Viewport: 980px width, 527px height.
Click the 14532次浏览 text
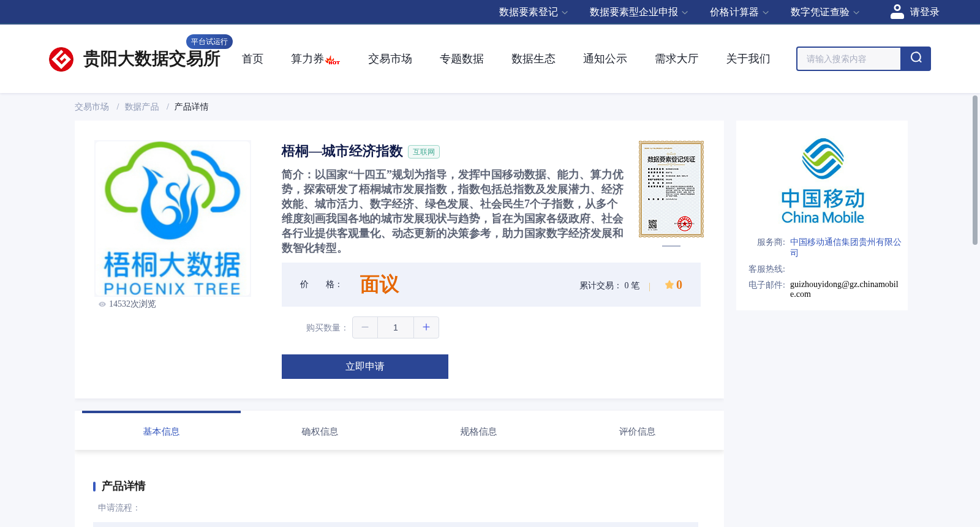point(132,304)
